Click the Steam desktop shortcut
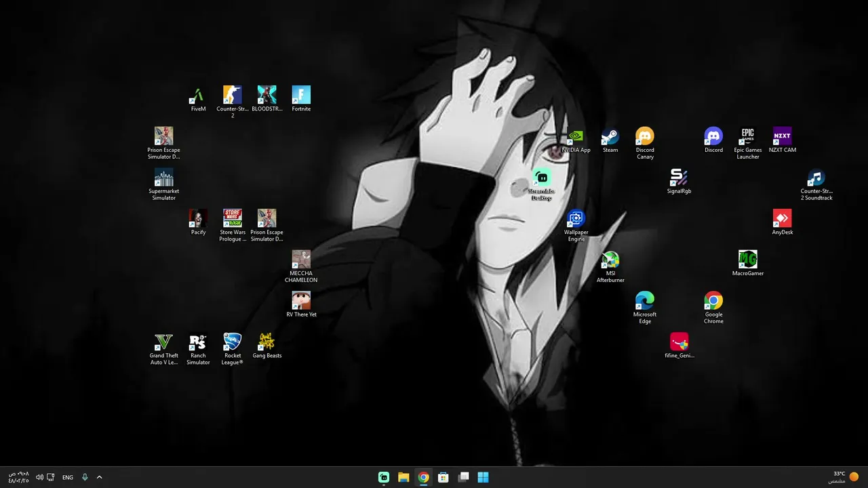This screenshot has width=868, height=488. pos(610,140)
